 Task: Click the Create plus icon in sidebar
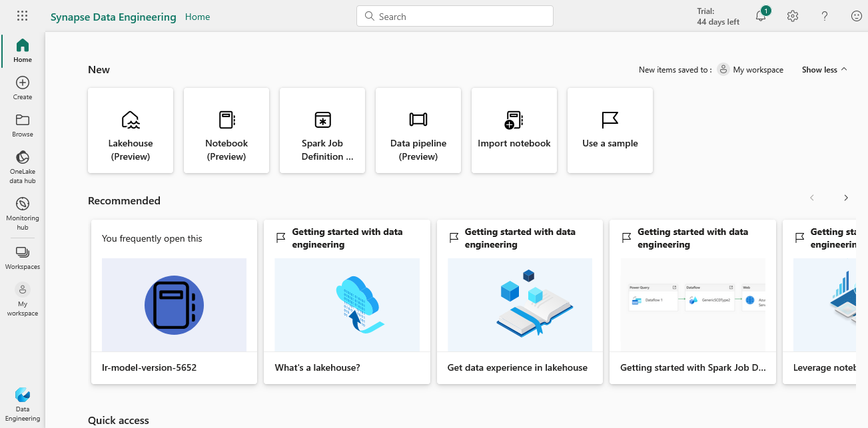[23, 87]
